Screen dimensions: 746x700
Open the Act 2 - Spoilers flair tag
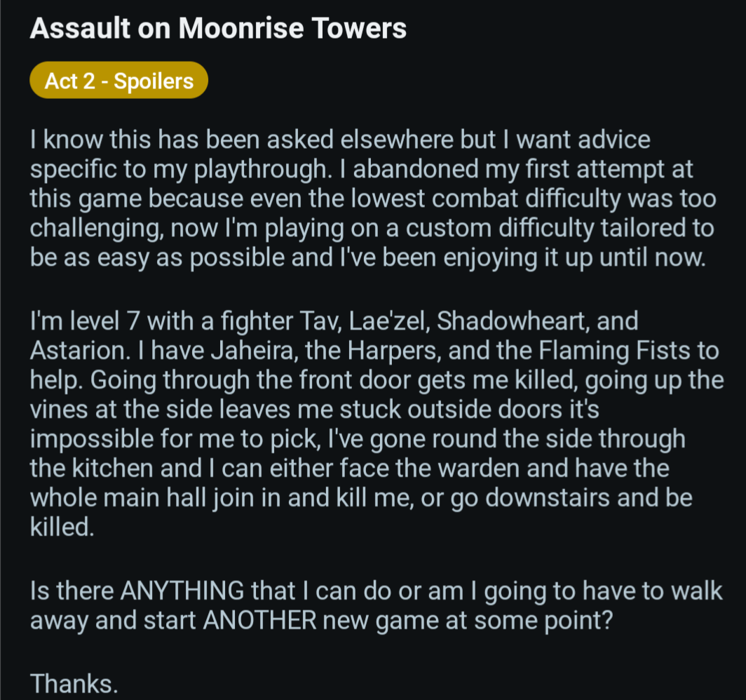(118, 81)
